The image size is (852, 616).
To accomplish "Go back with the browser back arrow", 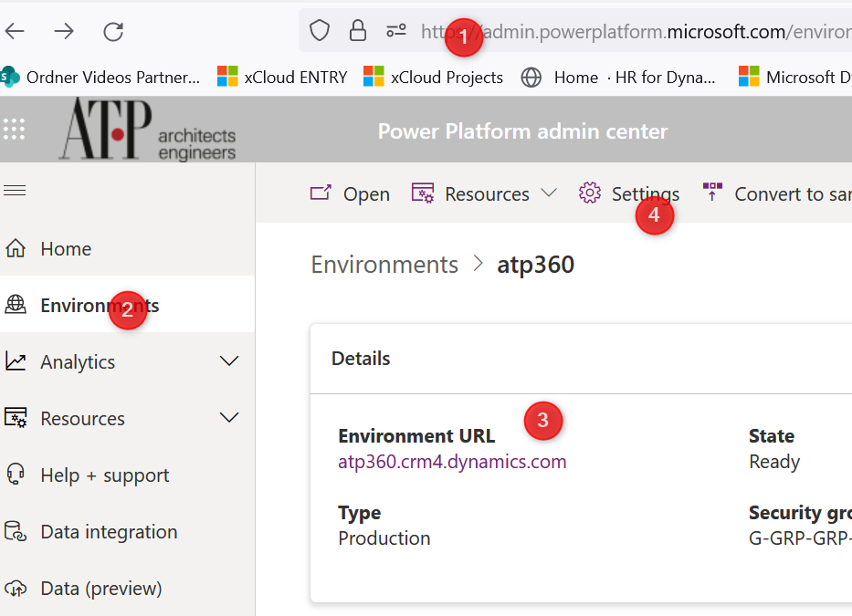I will pos(15,32).
